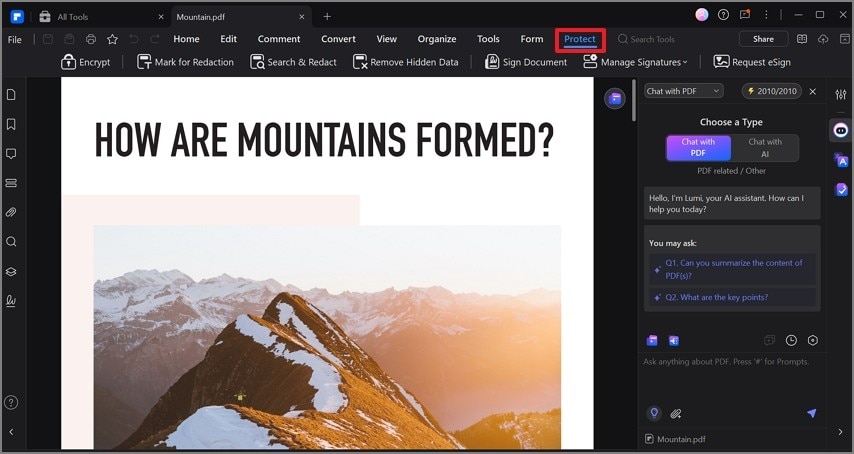Open page thumbnails panel icon
Screen dimensions: 854x454
pyautogui.click(x=11, y=95)
